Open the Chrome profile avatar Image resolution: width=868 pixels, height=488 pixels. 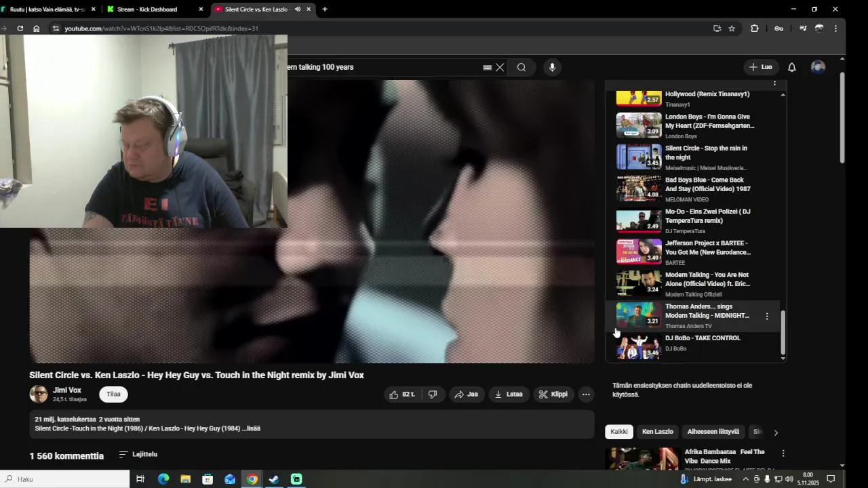coord(819,28)
